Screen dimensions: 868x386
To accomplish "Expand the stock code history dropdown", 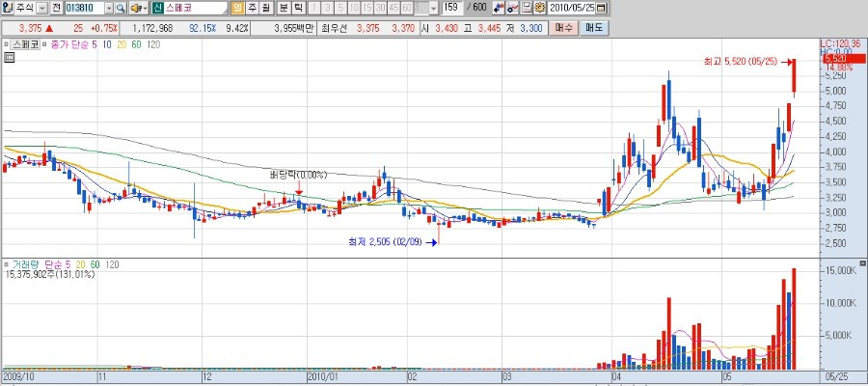I will click(108, 9).
